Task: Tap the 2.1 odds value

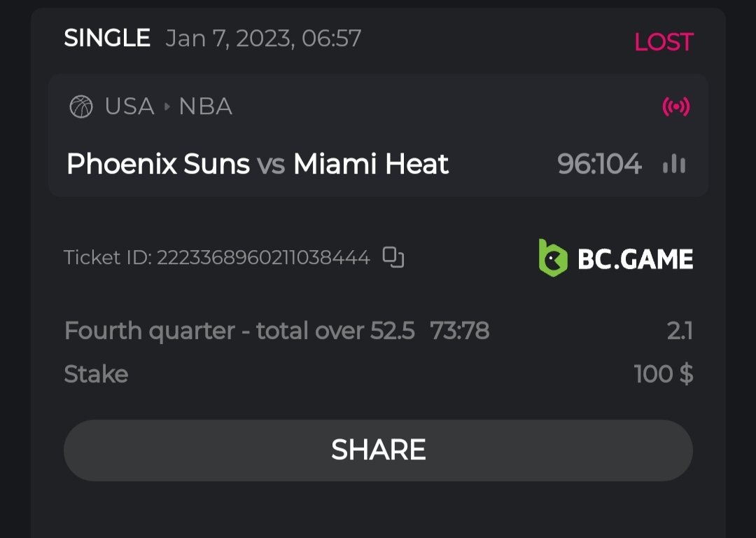Action: click(x=679, y=330)
